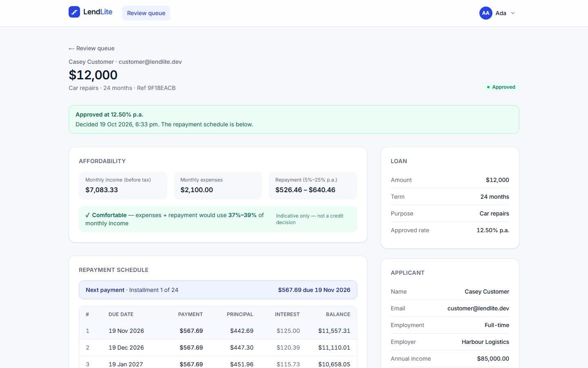588x368 pixels.
Task: Click the Casey Customer email line under the back link
Action: (125, 62)
